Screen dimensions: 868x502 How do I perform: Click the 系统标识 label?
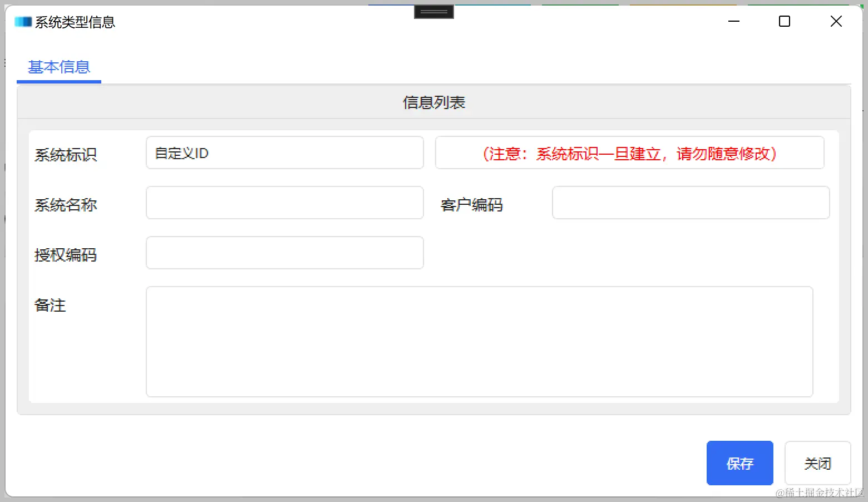[x=66, y=155]
